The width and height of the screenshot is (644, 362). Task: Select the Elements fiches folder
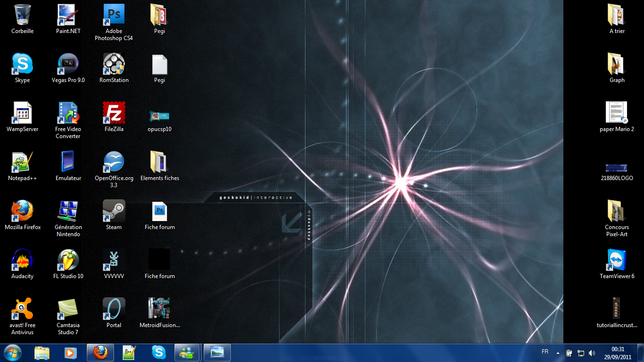click(159, 162)
